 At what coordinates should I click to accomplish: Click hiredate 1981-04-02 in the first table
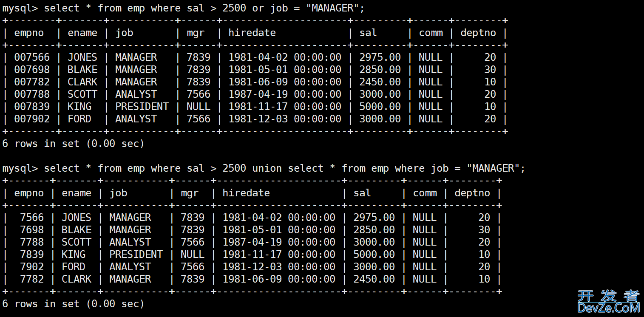coord(285,57)
